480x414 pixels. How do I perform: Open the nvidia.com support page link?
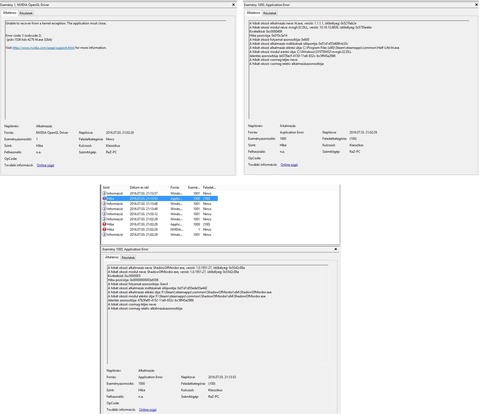pyautogui.click(x=44, y=48)
